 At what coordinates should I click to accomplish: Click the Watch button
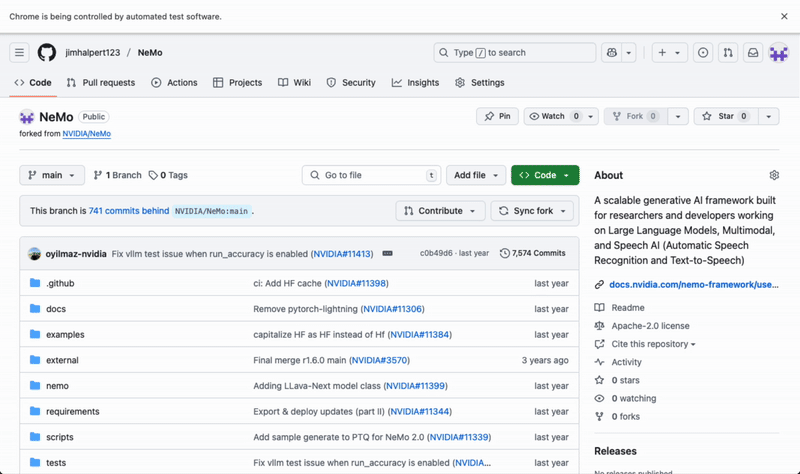pos(554,116)
